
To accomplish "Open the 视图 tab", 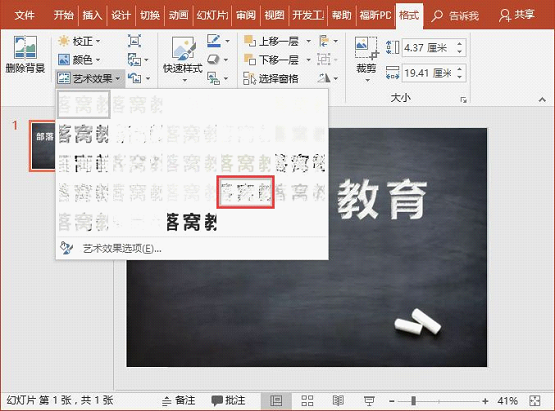I will 274,15.
